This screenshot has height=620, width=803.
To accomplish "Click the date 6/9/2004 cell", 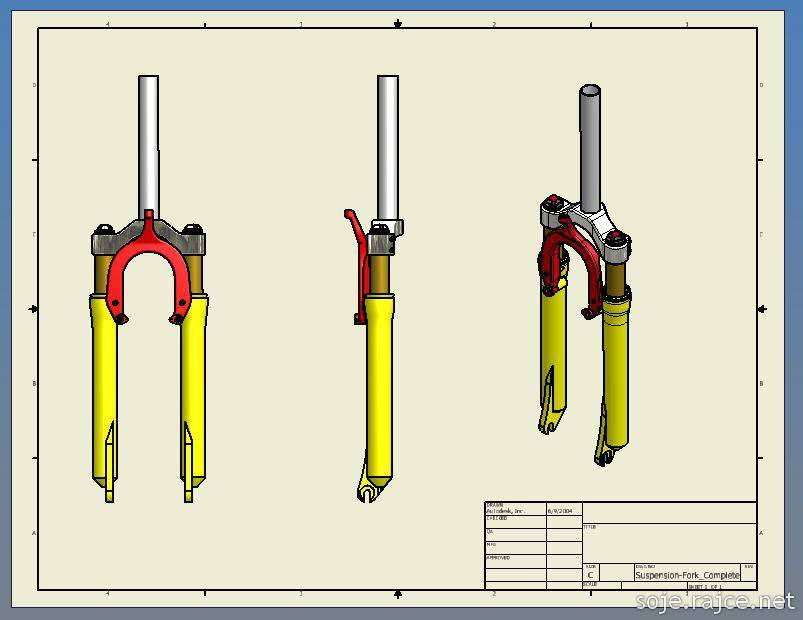I will tap(563, 510).
